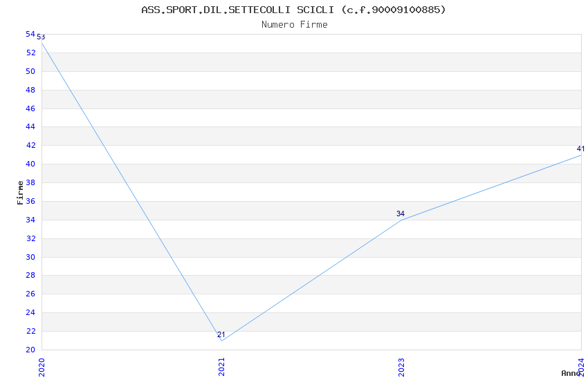Click y-axis tick value 36
Image resolution: width=588 pixels, height=380 pixels.
[30, 201]
